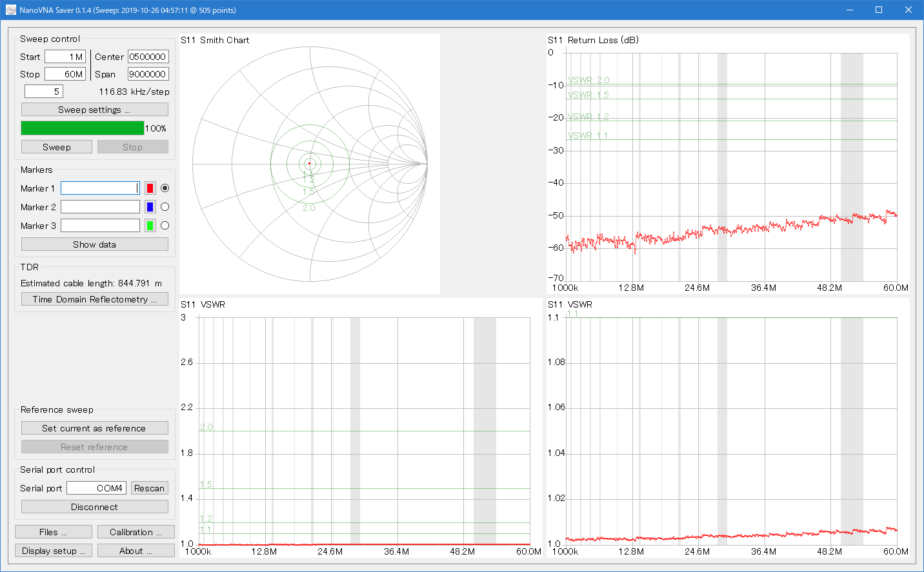Click the VSWR: 1.1 line label
Viewport: 924px width, 572px height.
(x=588, y=135)
